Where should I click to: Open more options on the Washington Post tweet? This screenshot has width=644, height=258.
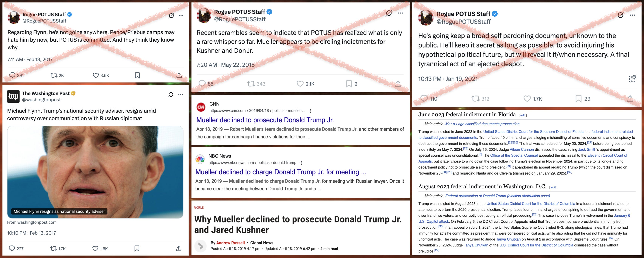pyautogui.click(x=181, y=94)
